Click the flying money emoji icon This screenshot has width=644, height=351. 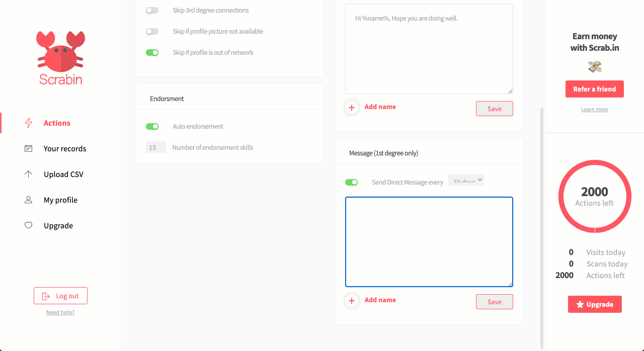click(595, 67)
